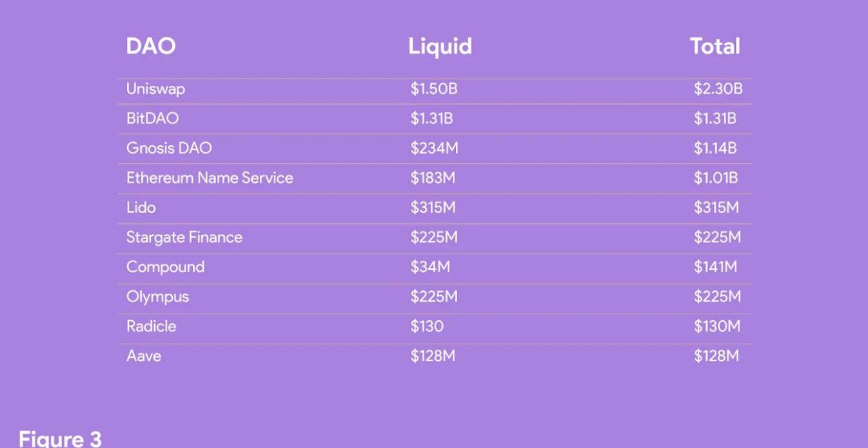Click the DAO column header

pos(151,46)
